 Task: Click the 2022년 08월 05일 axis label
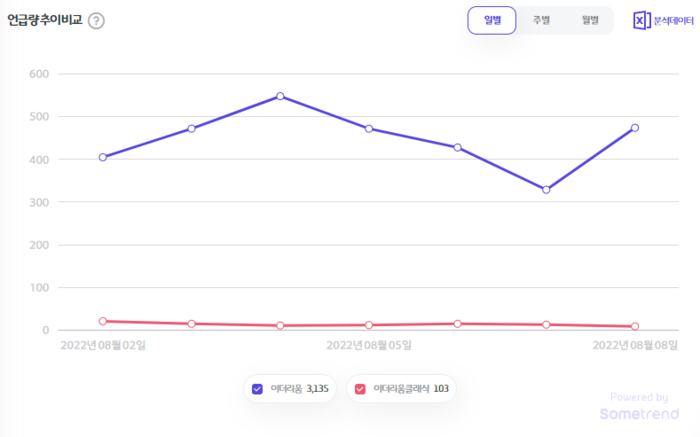(369, 345)
